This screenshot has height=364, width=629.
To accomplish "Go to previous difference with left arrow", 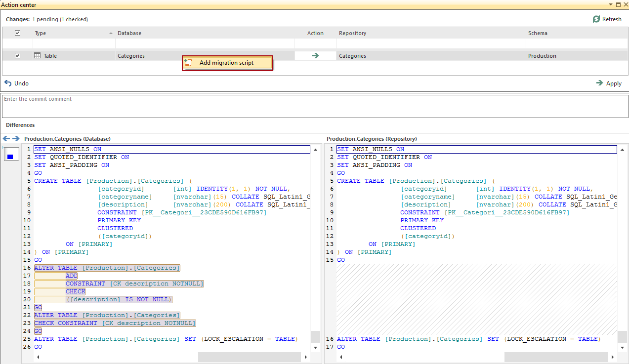I will 6,139.
